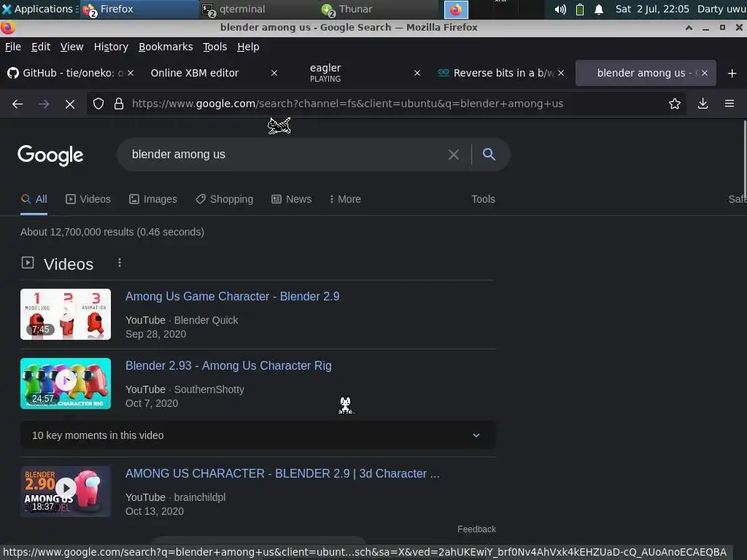Open the Bookmarks menu
The width and height of the screenshot is (747, 560).
point(166,47)
